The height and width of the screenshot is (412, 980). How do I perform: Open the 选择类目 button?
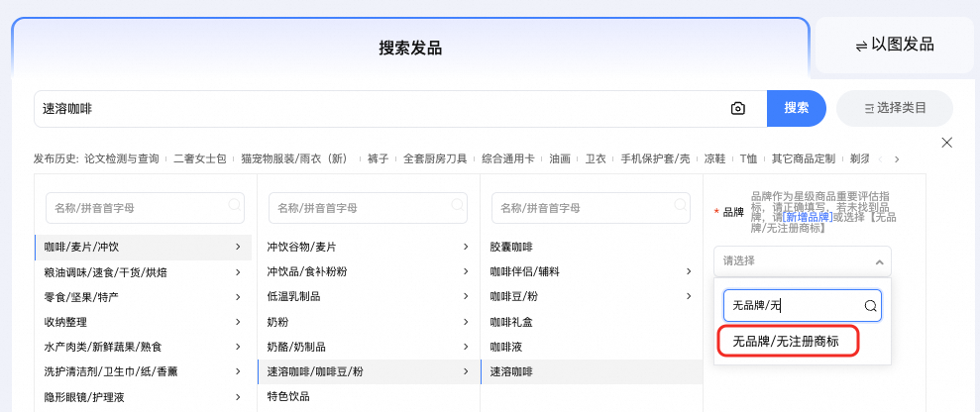pos(895,109)
